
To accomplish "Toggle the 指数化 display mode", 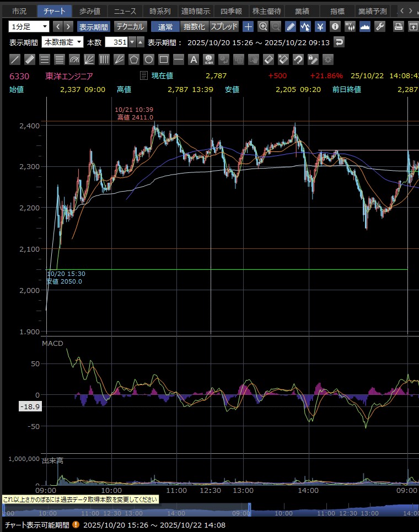I will tap(194, 26).
